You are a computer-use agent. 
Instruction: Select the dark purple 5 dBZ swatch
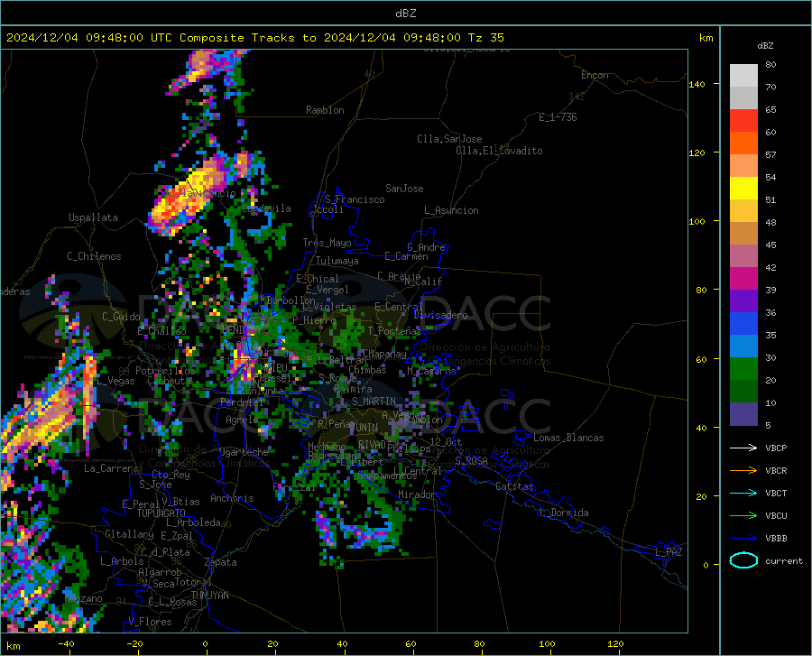(743, 414)
